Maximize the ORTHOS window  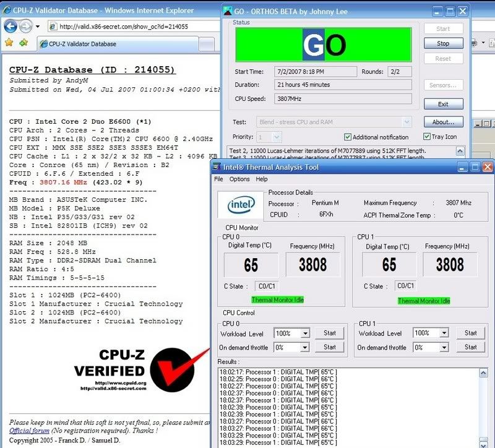450,12
